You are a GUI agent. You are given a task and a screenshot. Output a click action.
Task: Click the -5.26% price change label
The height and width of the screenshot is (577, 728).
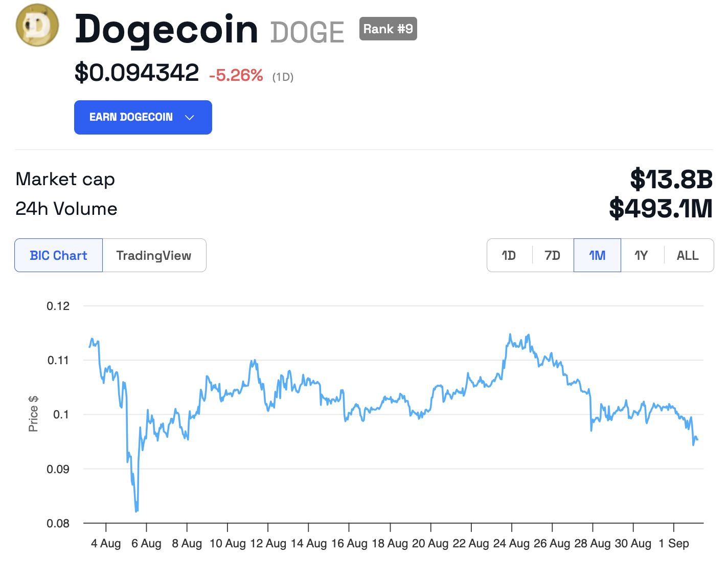click(236, 76)
